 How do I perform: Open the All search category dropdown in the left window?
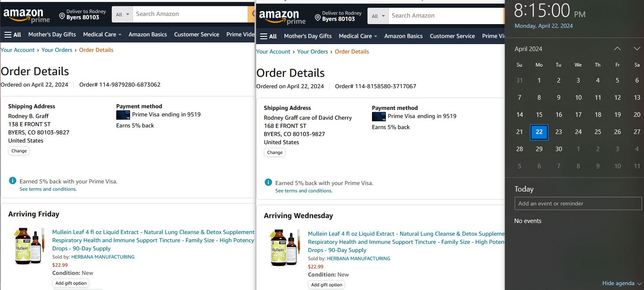pyautogui.click(x=122, y=14)
